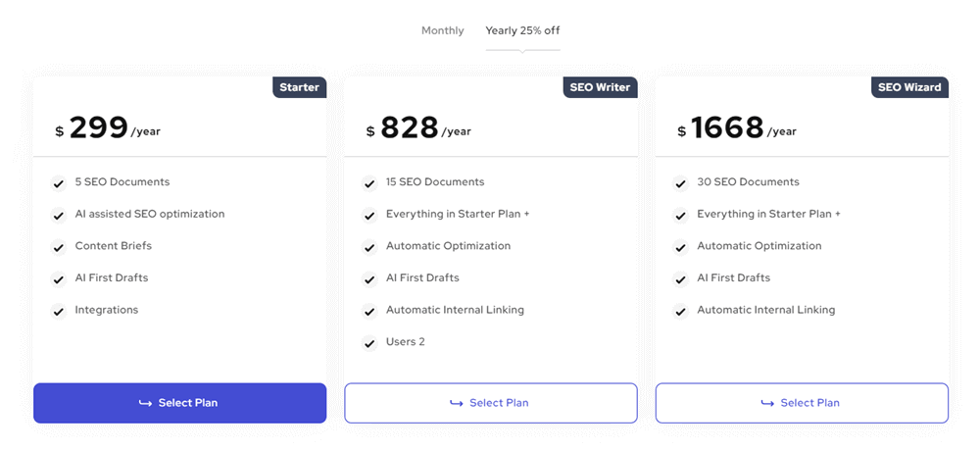Choose the SEO Wizard Select Plan button
The width and height of the screenshot is (980, 451).
pos(802,403)
